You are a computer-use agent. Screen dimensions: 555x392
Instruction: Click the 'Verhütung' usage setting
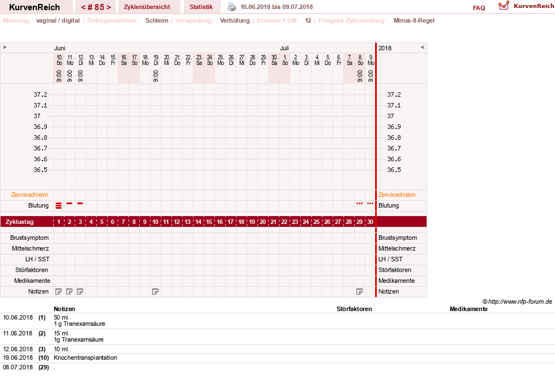[235, 20]
